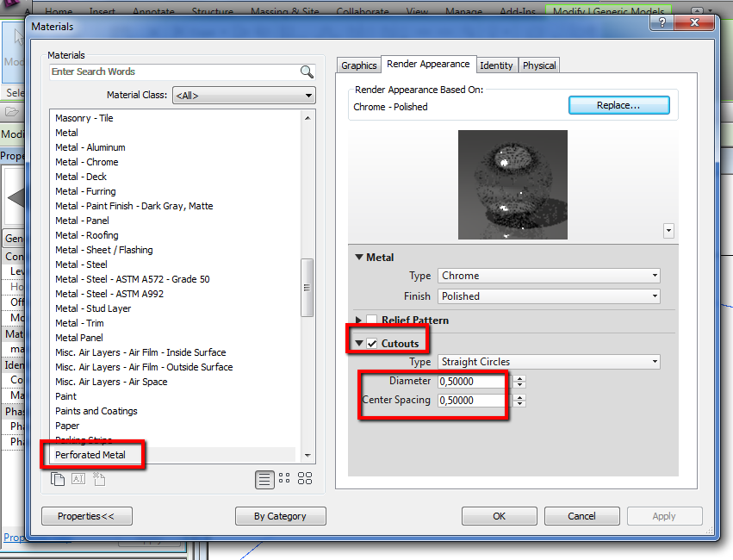The image size is (733, 560).
Task: Select the Render Appearance tab
Action: (428, 64)
